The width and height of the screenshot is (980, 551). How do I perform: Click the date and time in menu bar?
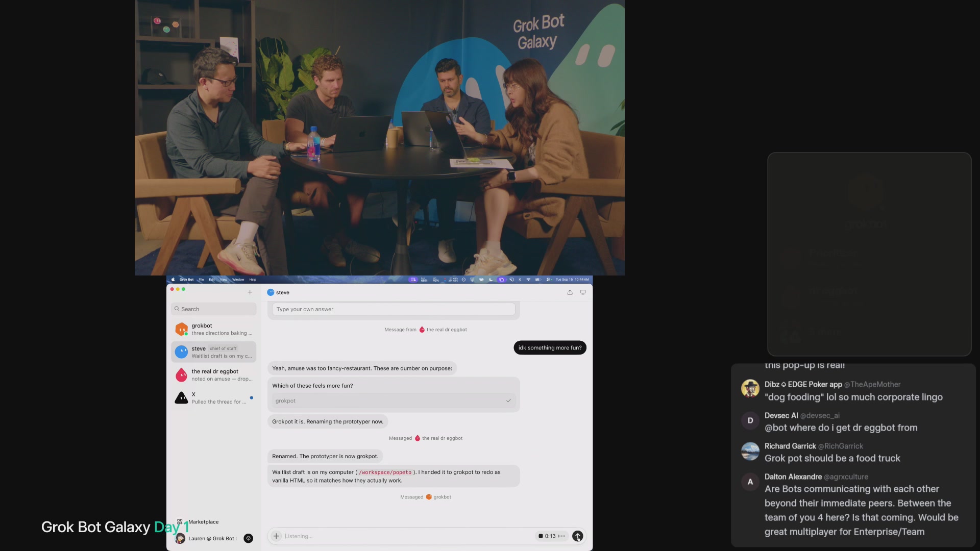pyautogui.click(x=572, y=280)
